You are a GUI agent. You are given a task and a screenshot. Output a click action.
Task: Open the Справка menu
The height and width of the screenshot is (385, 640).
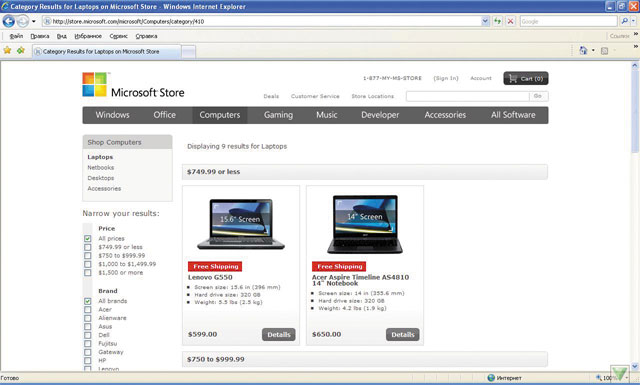(146, 36)
